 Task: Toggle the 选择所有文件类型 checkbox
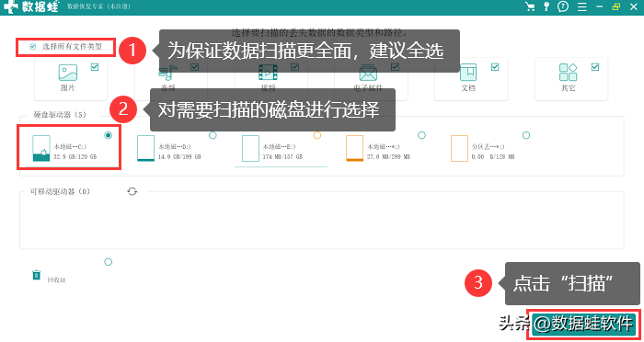[33, 47]
